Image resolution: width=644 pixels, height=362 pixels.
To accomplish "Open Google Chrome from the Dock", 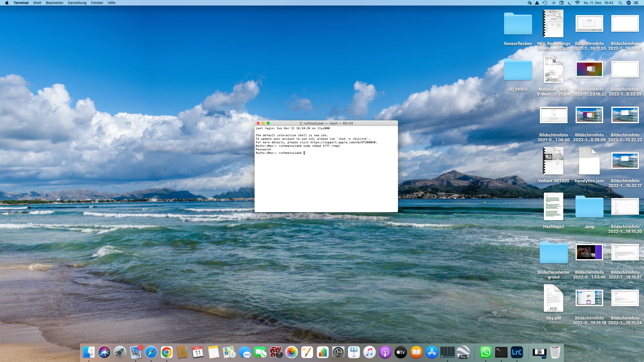I will pos(167,352).
